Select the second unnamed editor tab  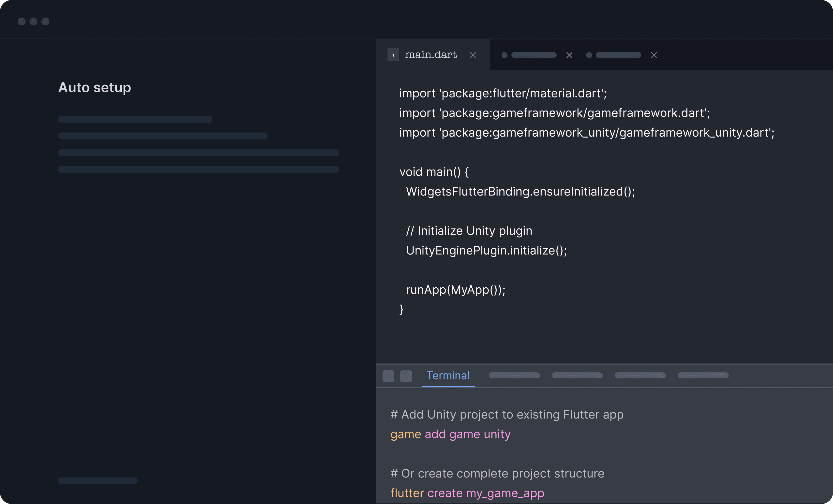tap(534, 55)
